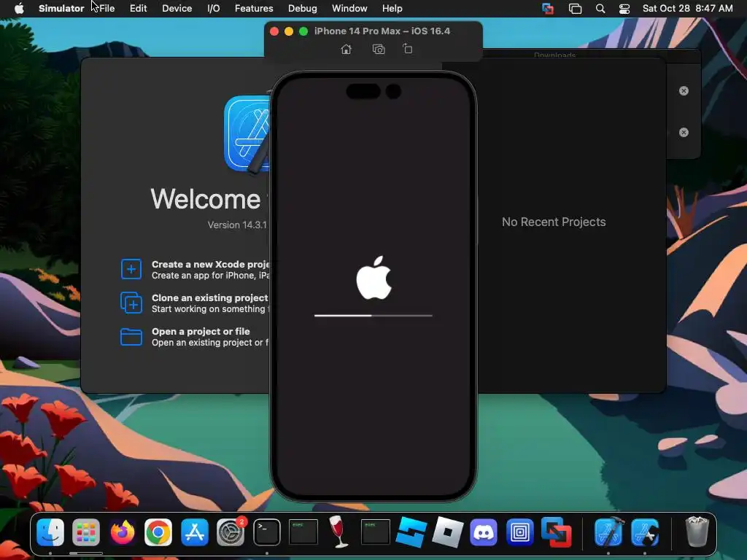Image resolution: width=747 pixels, height=560 pixels.
Task: Switch to Xcode in the Dock
Action: 608,532
